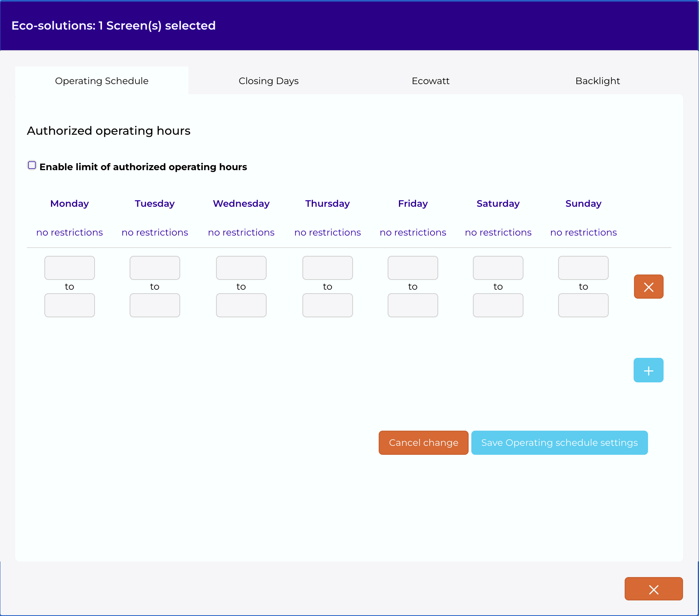Click the Friday day header
The width and height of the screenshot is (699, 616).
tap(413, 204)
